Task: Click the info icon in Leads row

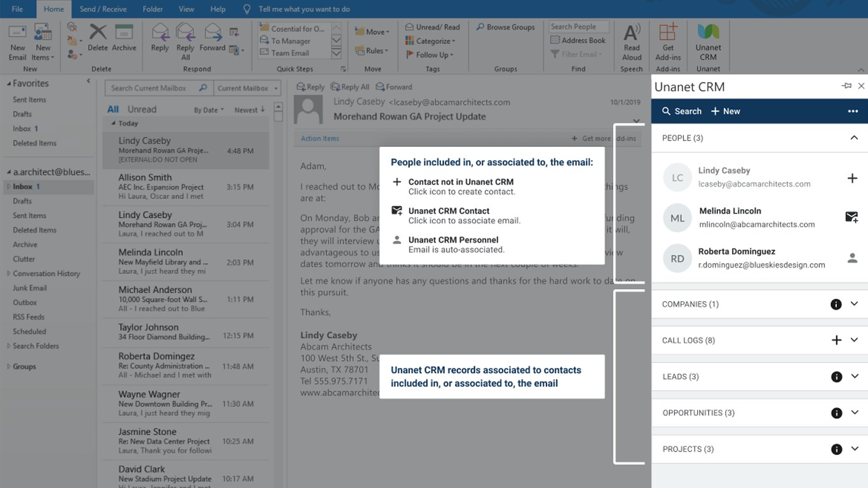Action: [836, 377]
